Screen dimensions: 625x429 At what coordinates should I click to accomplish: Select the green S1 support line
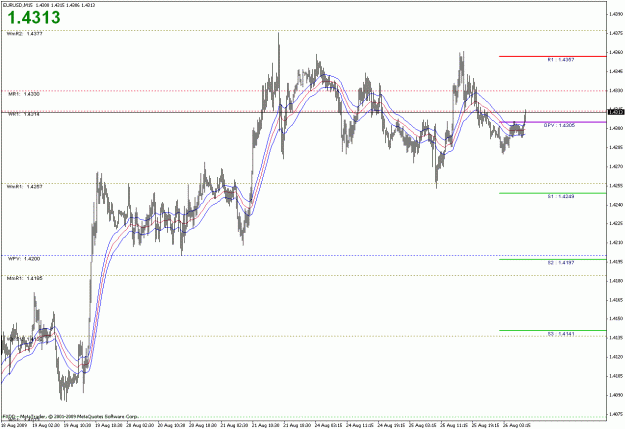tap(553, 193)
